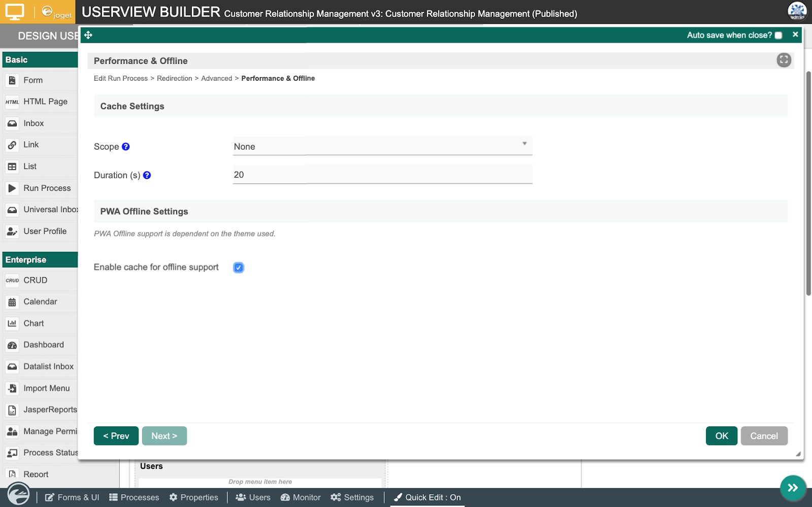Select the Report icon in sidebar
This screenshot has width=812, height=507.
point(12,474)
